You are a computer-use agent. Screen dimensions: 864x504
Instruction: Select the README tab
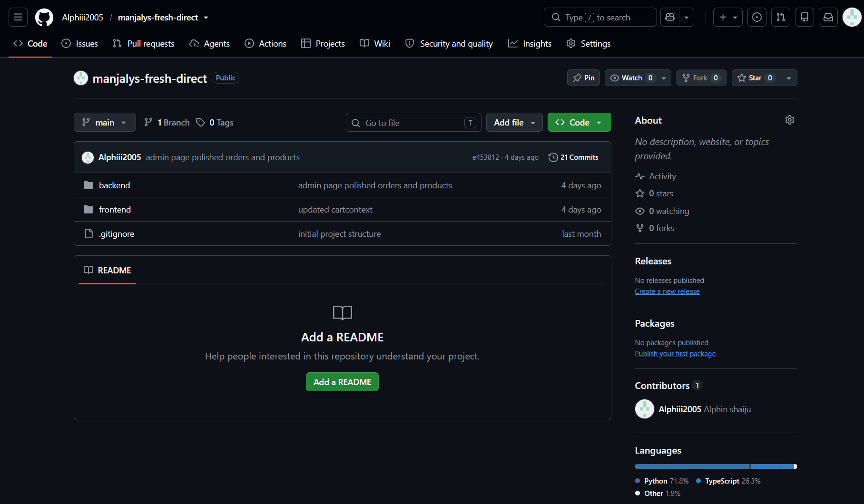coord(108,271)
